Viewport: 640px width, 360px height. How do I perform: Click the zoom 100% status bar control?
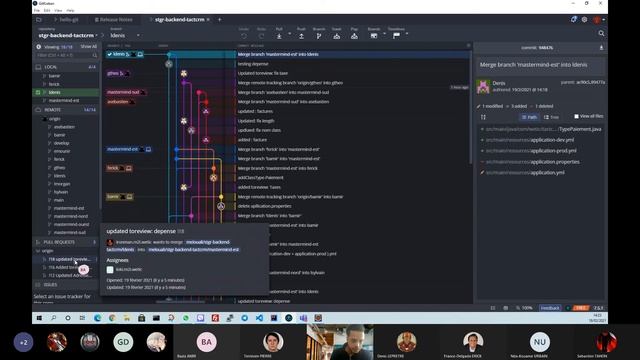click(524, 308)
